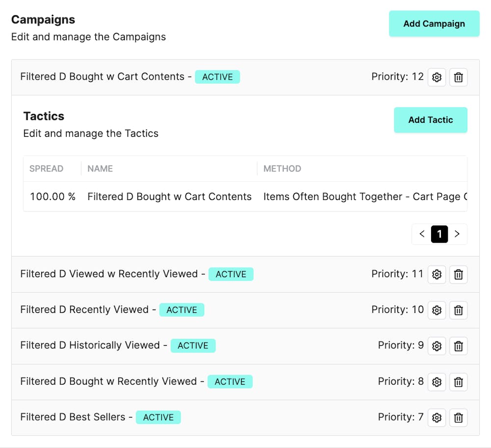Trash the Filtered D Best Sellers campaign

458,418
